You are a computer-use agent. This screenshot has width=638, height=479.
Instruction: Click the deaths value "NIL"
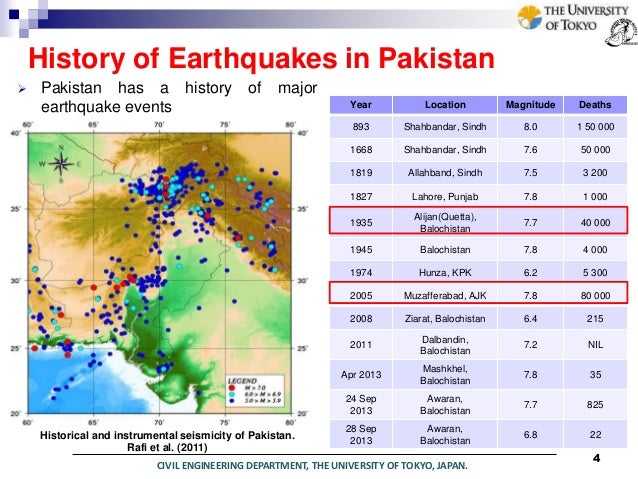tap(595, 345)
